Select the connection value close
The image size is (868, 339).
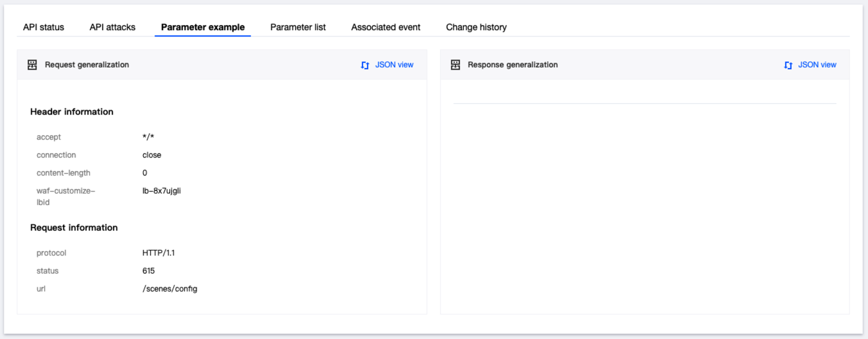click(152, 155)
